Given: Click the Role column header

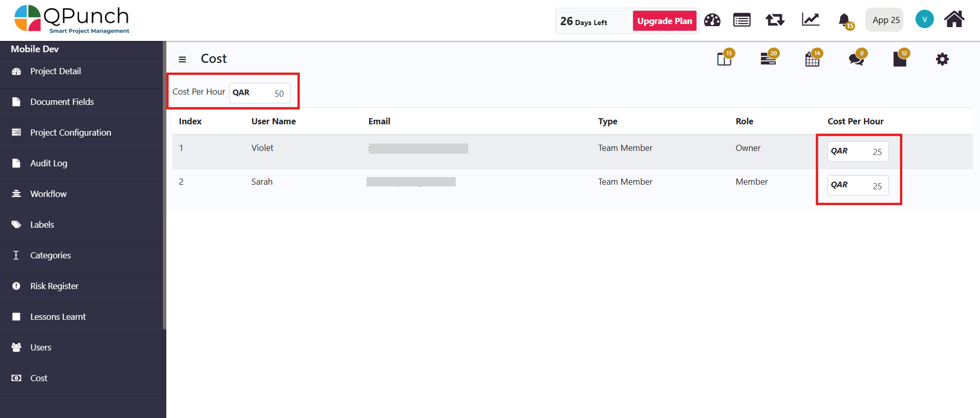Looking at the screenshot, I should 744,121.
